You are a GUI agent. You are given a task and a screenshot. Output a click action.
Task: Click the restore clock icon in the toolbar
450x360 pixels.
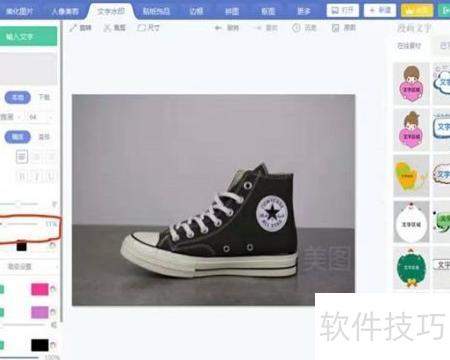click(296, 28)
